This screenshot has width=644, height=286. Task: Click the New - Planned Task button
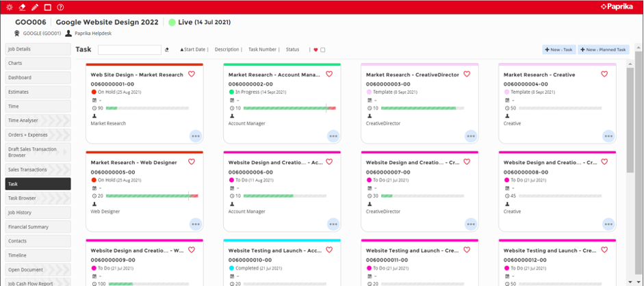coord(603,50)
